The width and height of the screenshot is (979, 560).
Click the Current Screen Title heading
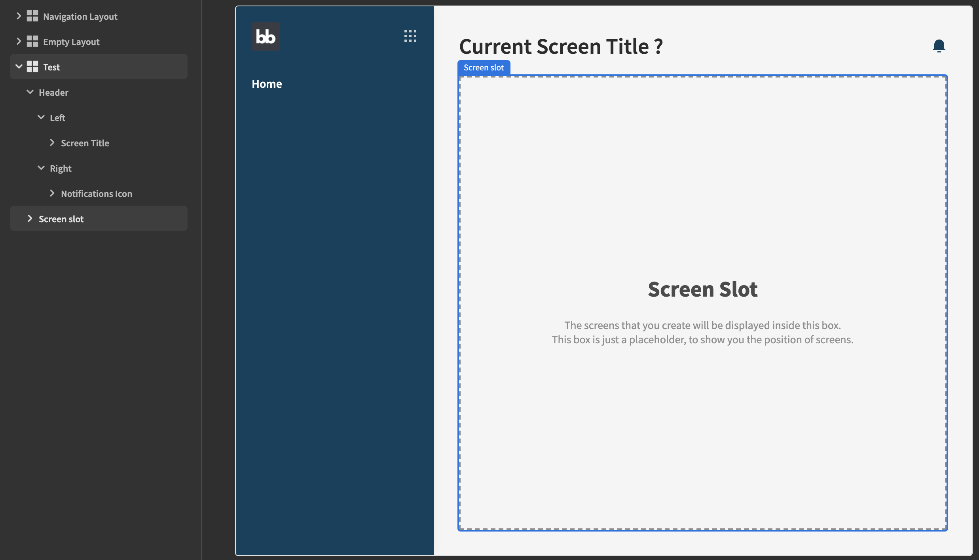(562, 46)
